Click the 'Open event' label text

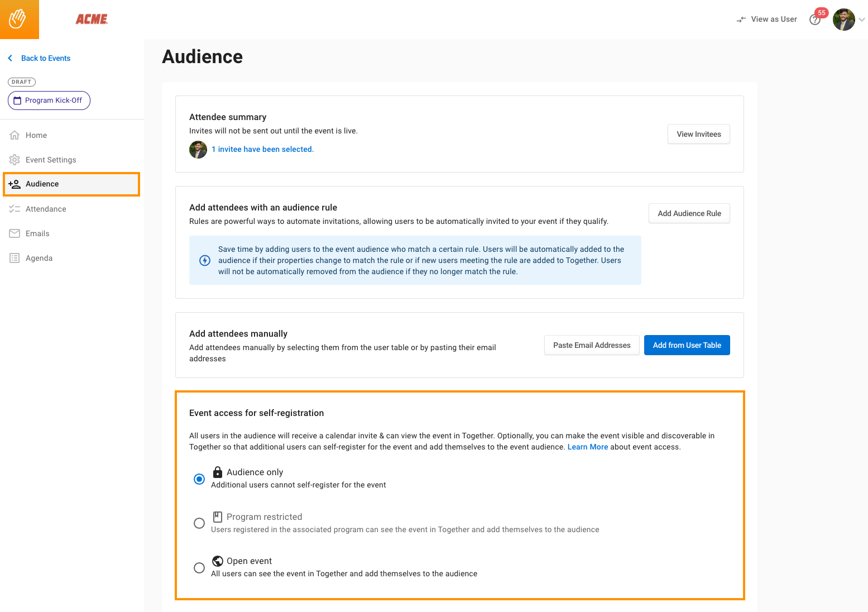click(x=249, y=561)
